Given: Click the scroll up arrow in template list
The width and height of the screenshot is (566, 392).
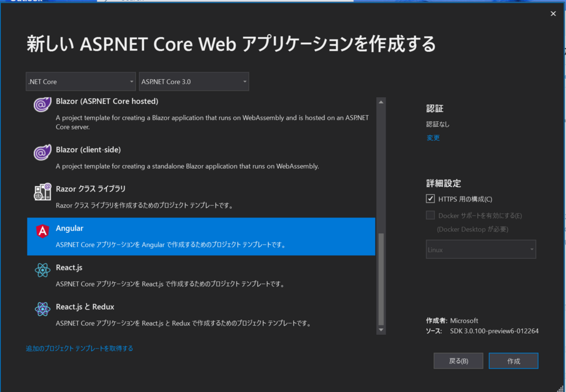Looking at the screenshot, I should click(381, 102).
